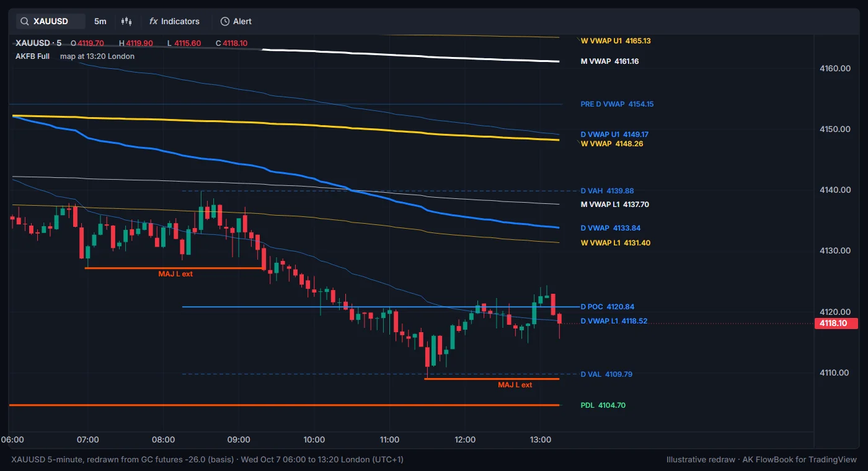Select the W VWAP 4148.26 label
The image size is (868, 471).
tap(612, 144)
